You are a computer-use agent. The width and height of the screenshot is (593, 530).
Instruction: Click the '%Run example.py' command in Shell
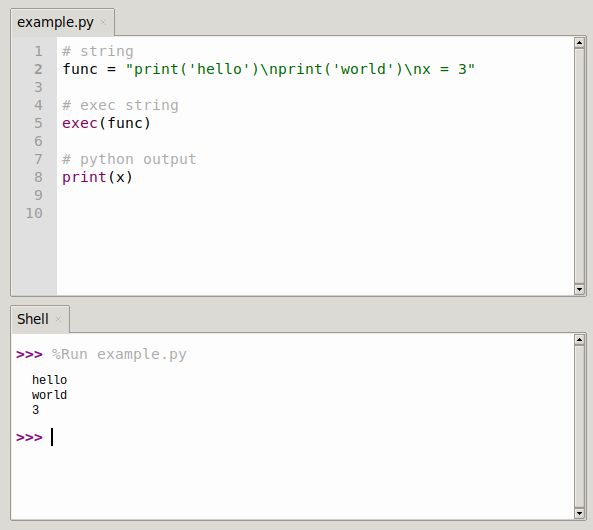[x=119, y=355]
